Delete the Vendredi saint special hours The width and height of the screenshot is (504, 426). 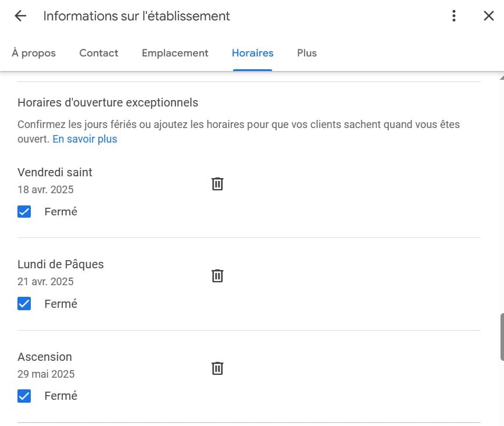[x=217, y=184]
